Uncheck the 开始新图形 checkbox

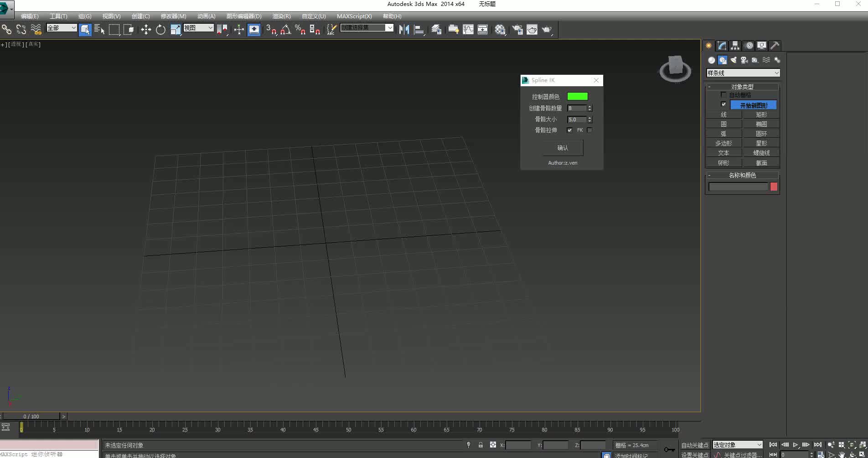[723, 104]
